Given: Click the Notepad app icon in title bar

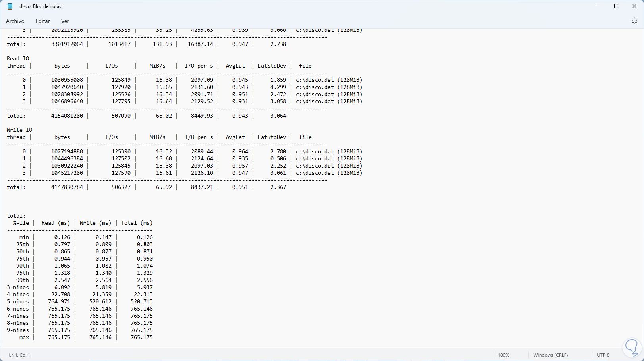Looking at the screenshot, I should [x=10, y=6].
